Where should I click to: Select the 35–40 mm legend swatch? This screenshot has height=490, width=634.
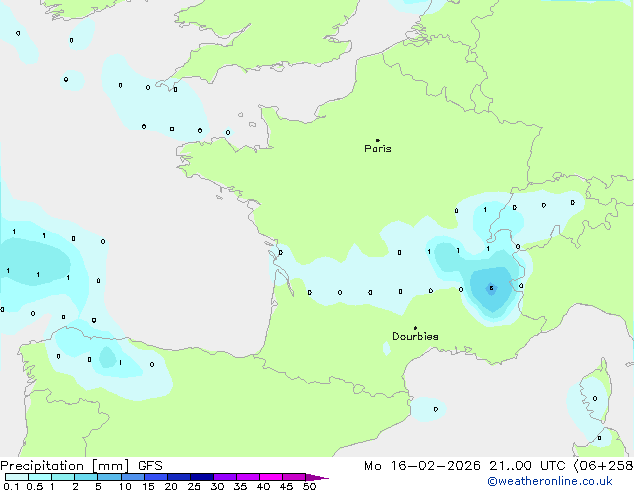(247, 477)
